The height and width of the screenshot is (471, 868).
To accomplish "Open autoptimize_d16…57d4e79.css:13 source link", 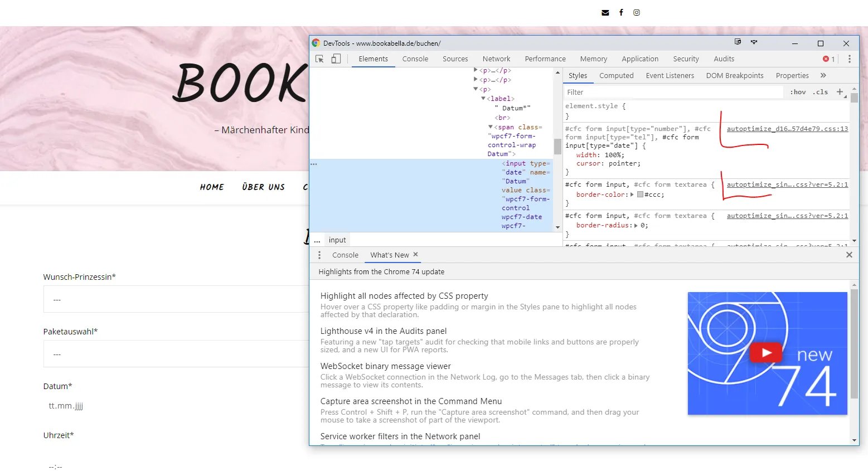I will tap(787, 129).
